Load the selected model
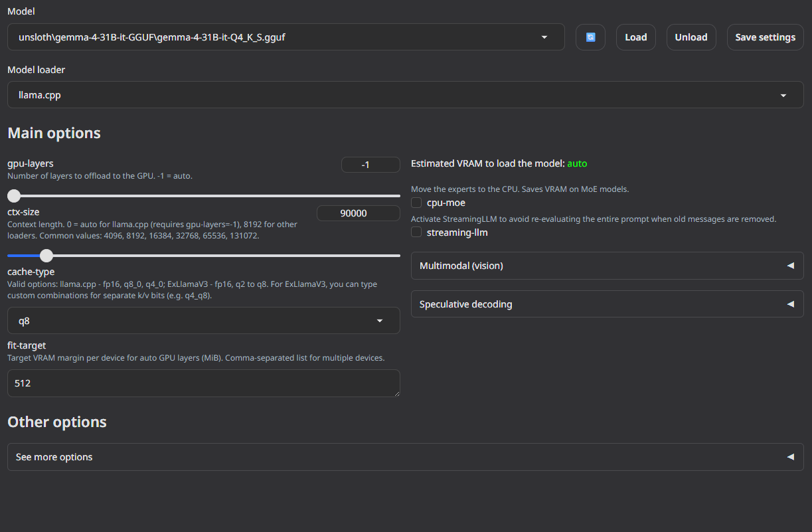This screenshot has width=812, height=532. point(635,37)
